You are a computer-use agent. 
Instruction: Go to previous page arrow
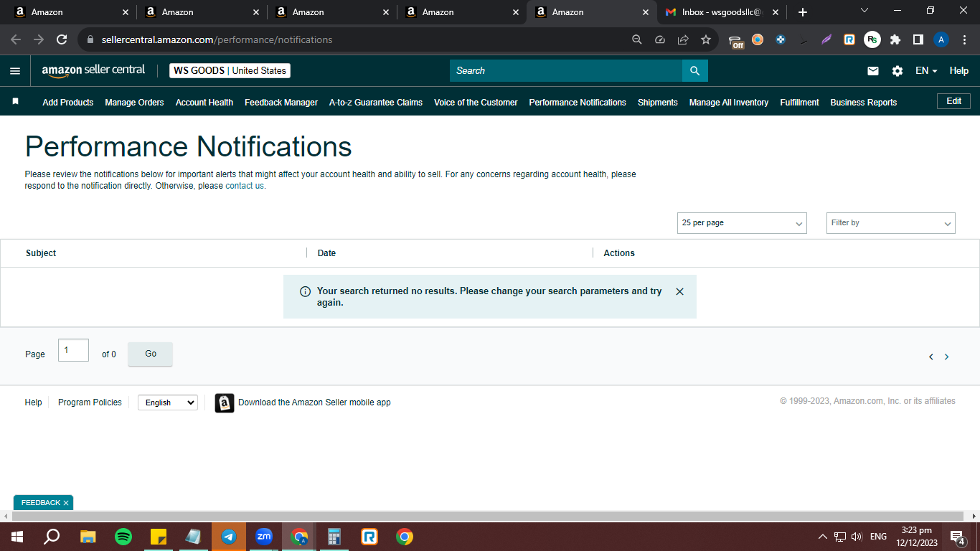[931, 357]
